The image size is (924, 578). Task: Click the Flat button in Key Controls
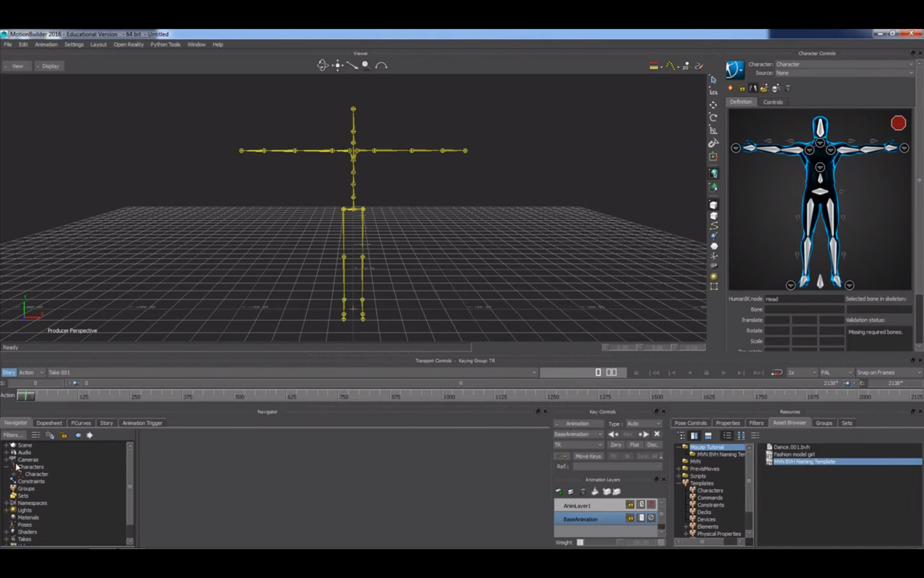pyautogui.click(x=634, y=445)
